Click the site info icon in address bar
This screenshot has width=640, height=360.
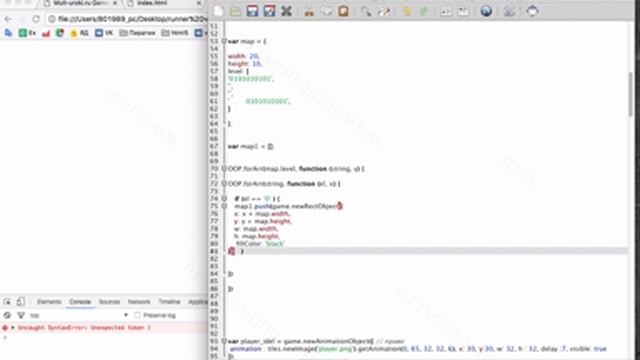52,19
